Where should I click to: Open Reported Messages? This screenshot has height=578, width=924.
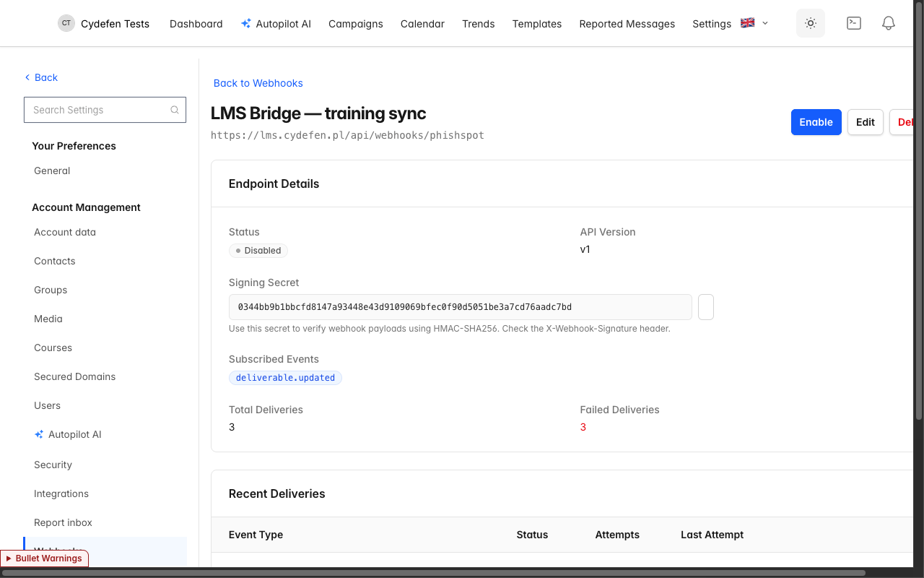627,24
